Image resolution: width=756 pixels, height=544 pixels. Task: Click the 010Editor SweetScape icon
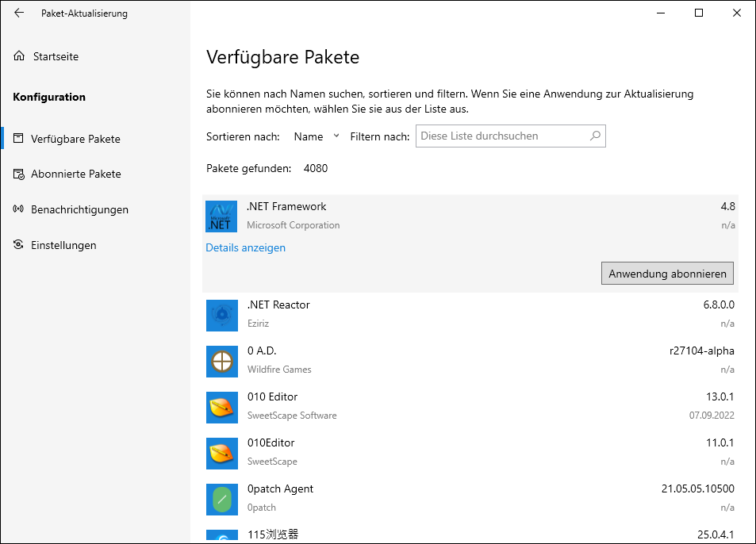221,453
